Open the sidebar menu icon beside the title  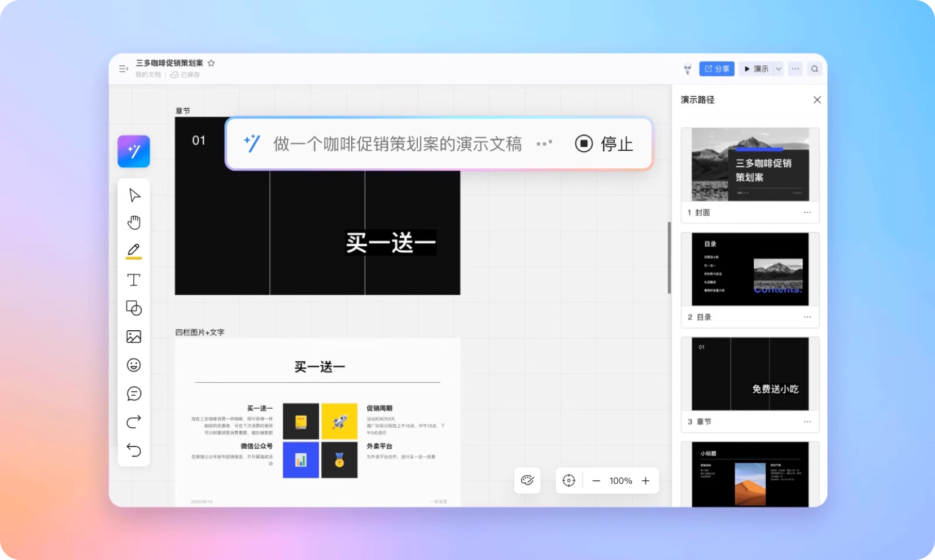coord(124,69)
